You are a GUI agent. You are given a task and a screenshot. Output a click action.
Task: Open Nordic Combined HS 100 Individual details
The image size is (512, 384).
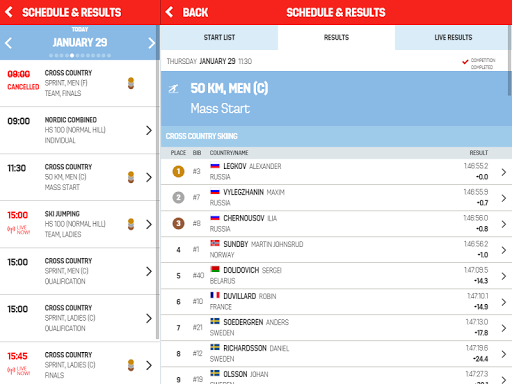click(x=79, y=130)
